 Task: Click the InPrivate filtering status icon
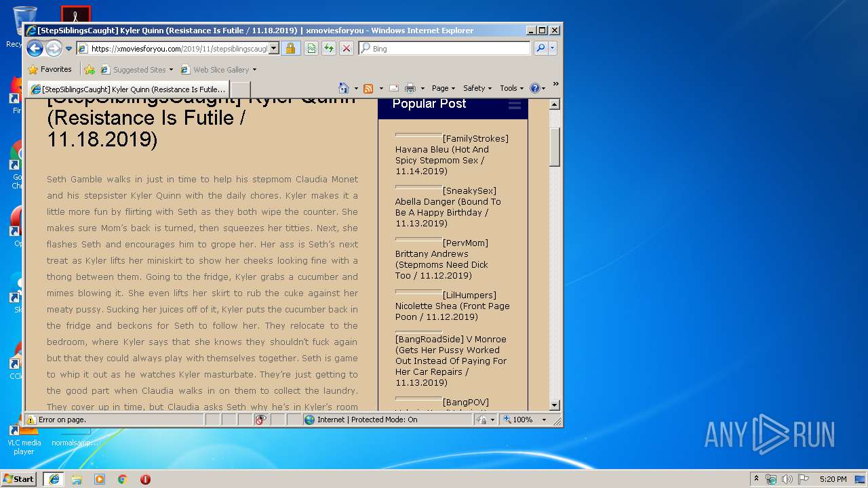tap(260, 420)
